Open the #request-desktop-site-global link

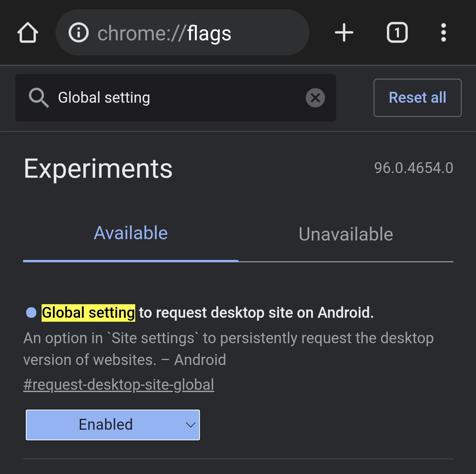coord(118,384)
